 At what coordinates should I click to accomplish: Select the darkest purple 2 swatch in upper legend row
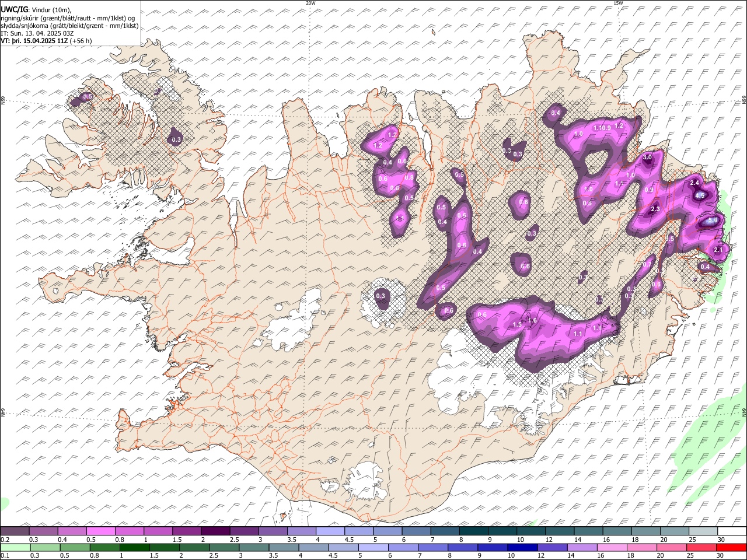215,531
